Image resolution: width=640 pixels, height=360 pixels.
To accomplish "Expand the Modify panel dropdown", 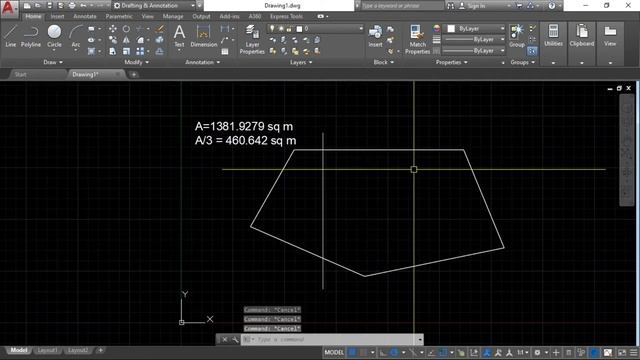I will pyautogui.click(x=136, y=62).
